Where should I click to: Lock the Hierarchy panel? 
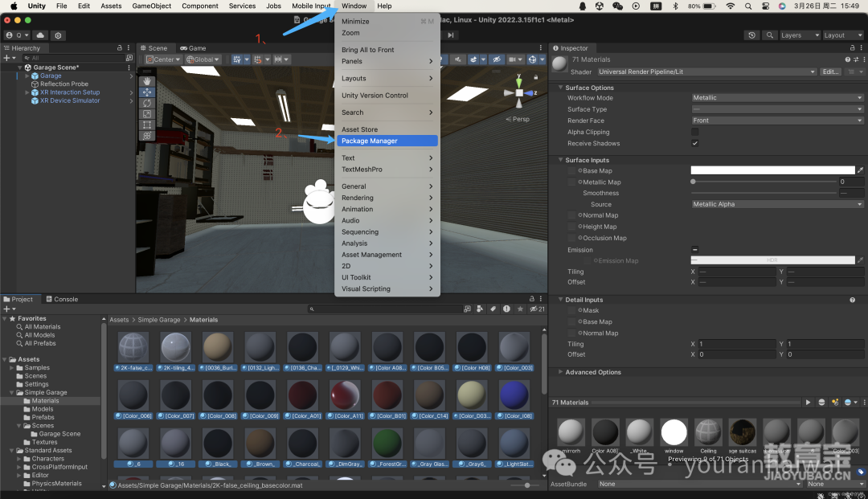tap(120, 48)
